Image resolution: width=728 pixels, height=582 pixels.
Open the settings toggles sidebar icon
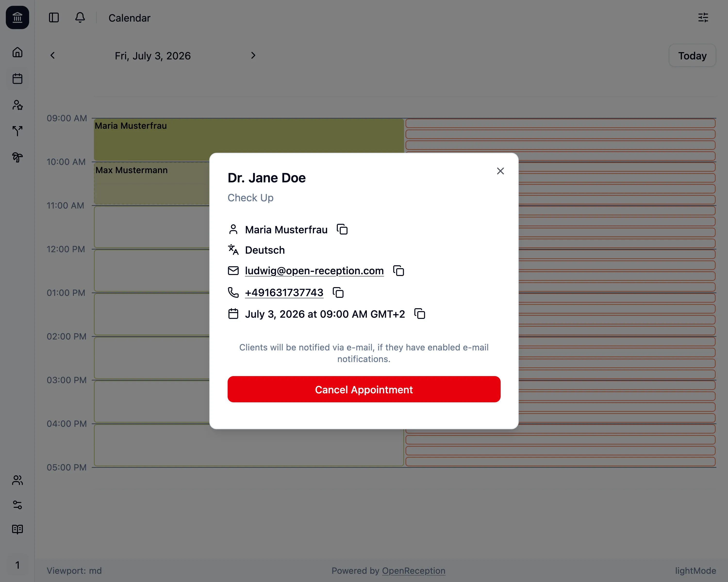(x=17, y=505)
